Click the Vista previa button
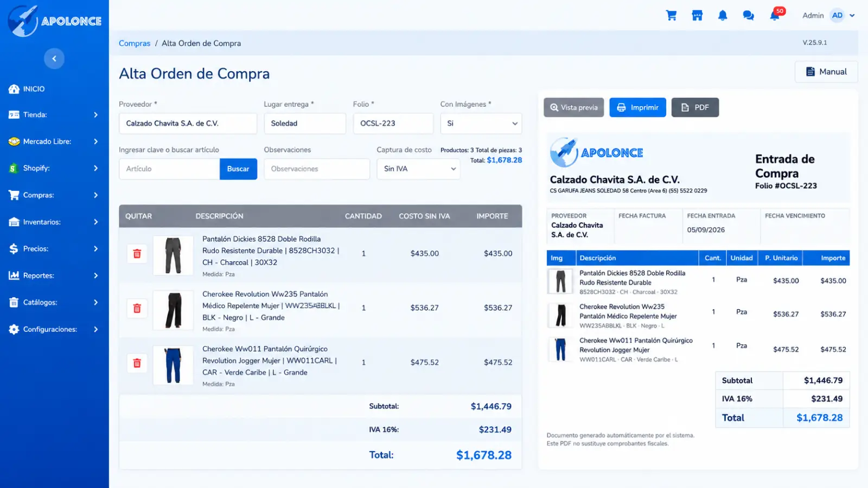The height and width of the screenshot is (488, 868). point(574,107)
